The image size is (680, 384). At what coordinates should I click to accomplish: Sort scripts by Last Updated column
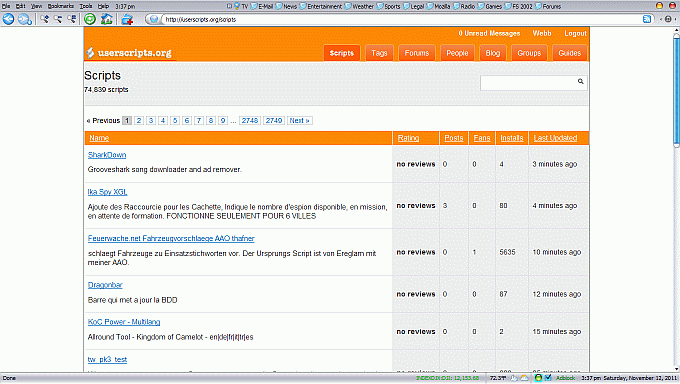tap(555, 138)
